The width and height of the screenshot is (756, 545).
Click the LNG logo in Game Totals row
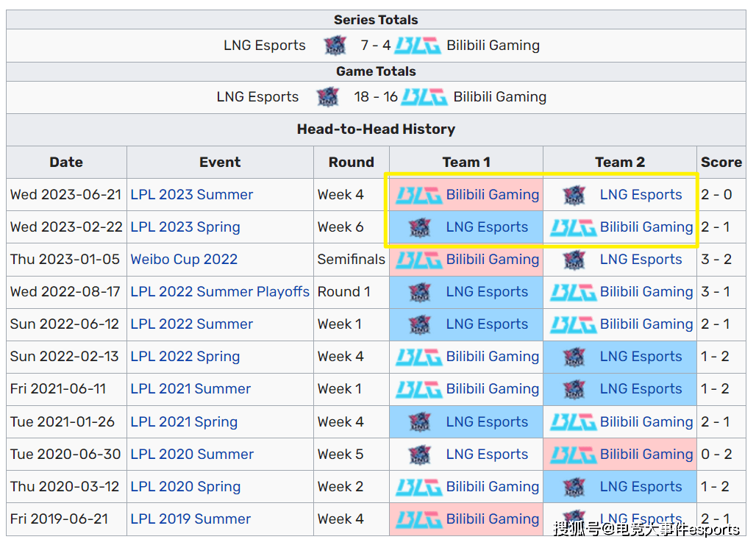tap(328, 97)
